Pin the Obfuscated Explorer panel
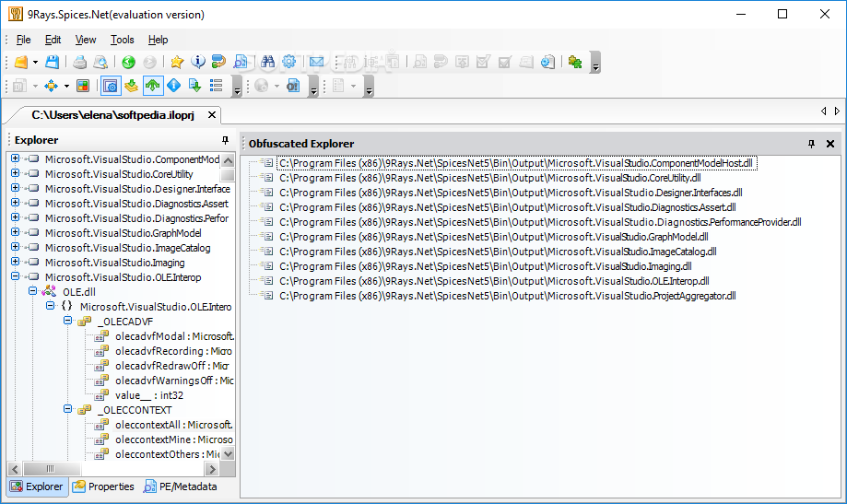 coord(811,144)
